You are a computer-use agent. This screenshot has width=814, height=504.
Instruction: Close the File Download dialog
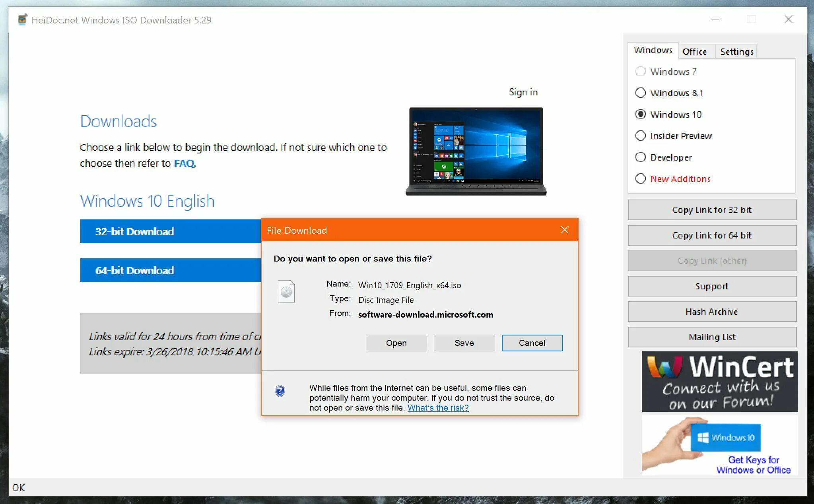tap(564, 230)
